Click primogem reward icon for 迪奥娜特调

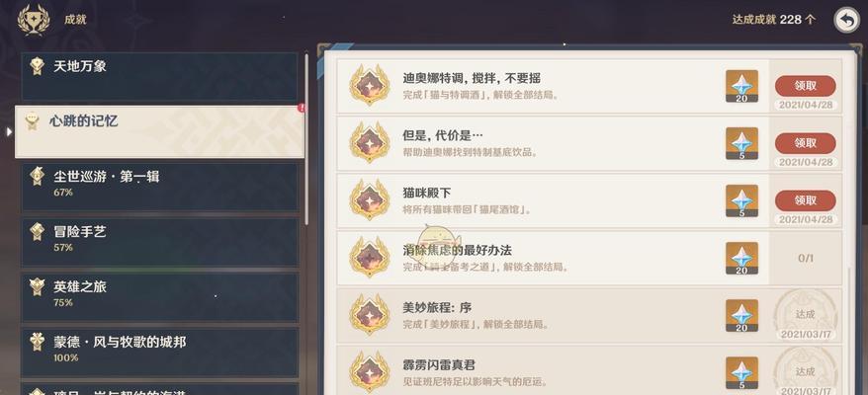pos(741,86)
